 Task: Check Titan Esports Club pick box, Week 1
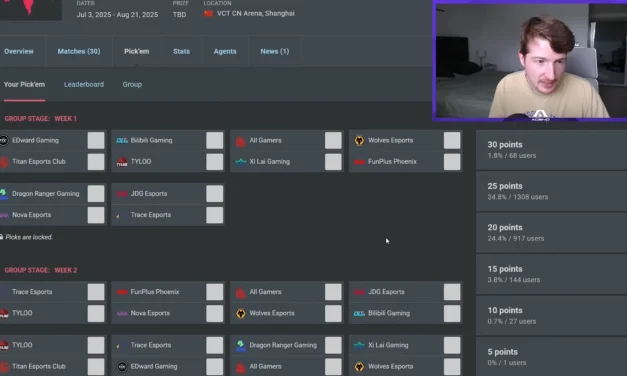96,162
